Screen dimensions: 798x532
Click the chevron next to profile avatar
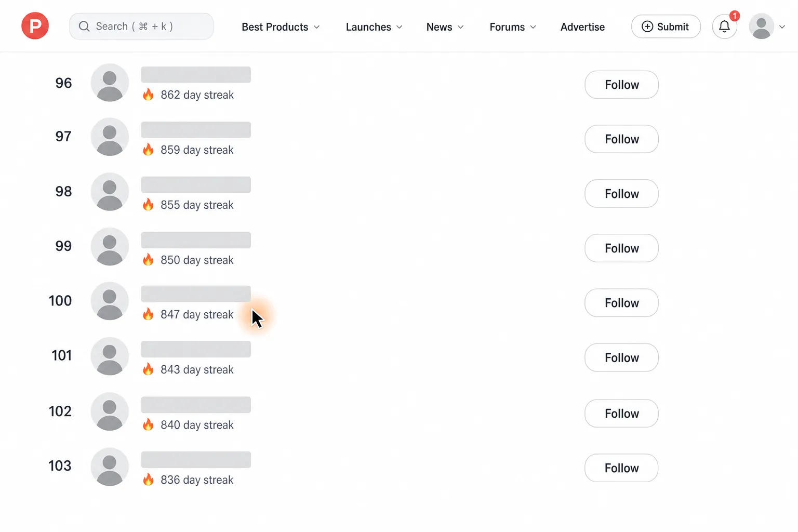[x=782, y=27]
